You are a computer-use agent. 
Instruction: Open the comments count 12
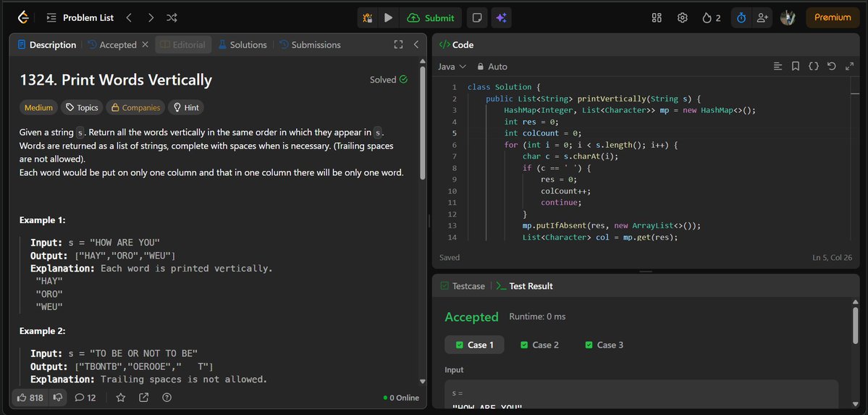click(x=85, y=398)
